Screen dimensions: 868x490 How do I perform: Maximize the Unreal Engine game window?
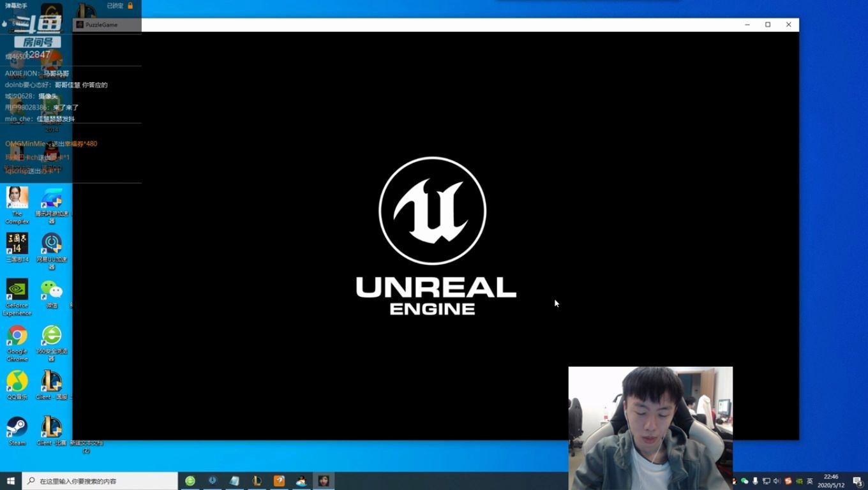(768, 25)
